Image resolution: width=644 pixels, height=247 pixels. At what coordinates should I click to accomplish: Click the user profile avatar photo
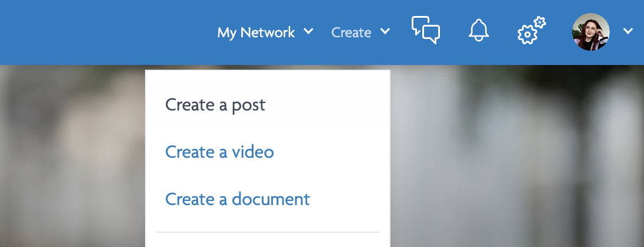590,31
